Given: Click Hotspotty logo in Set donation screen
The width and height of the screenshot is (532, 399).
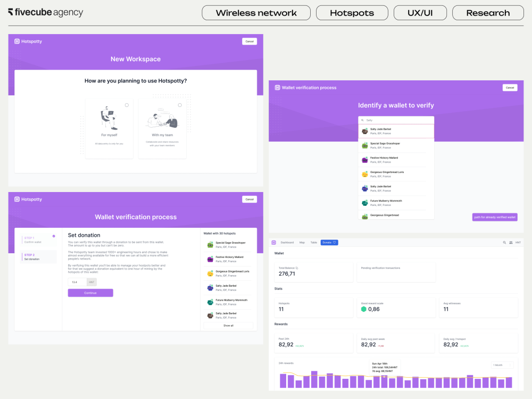Looking at the screenshot, I should point(28,199).
